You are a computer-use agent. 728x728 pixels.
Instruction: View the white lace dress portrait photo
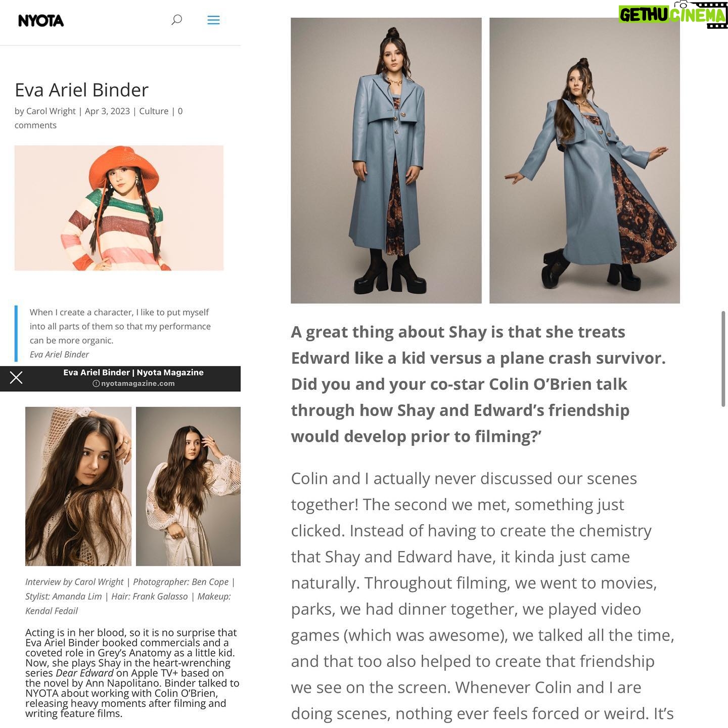point(188,486)
